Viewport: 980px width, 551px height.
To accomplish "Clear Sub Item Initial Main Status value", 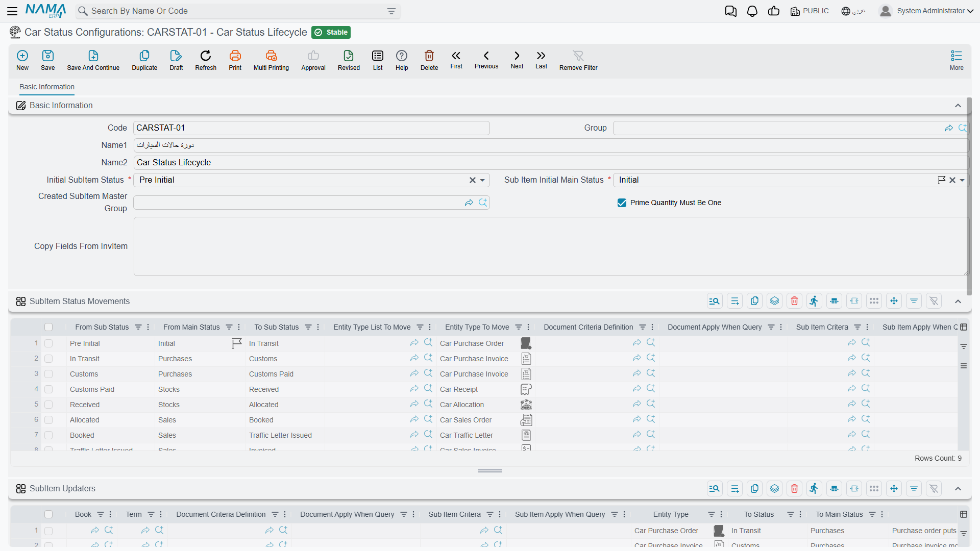I will click(952, 180).
